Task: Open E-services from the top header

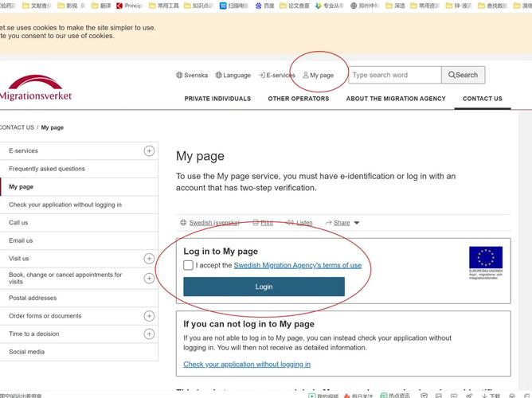Action: [276, 76]
